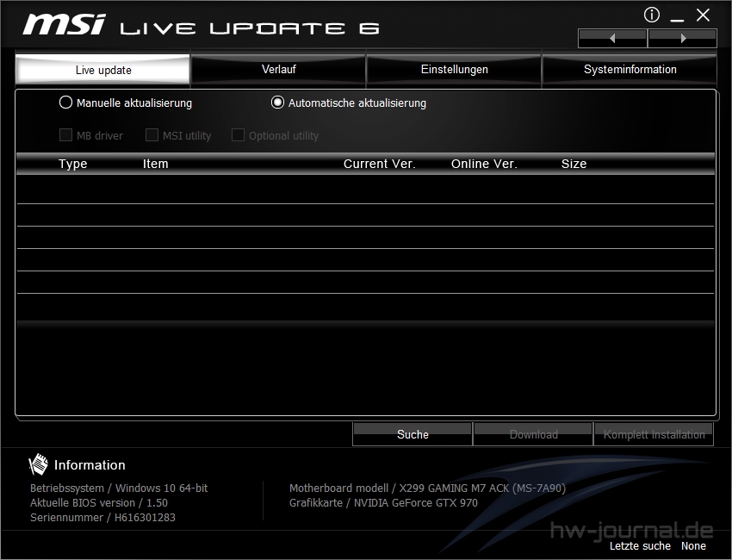Open the Systeminformation tab
Image resolution: width=732 pixels, height=560 pixels.
pos(630,70)
